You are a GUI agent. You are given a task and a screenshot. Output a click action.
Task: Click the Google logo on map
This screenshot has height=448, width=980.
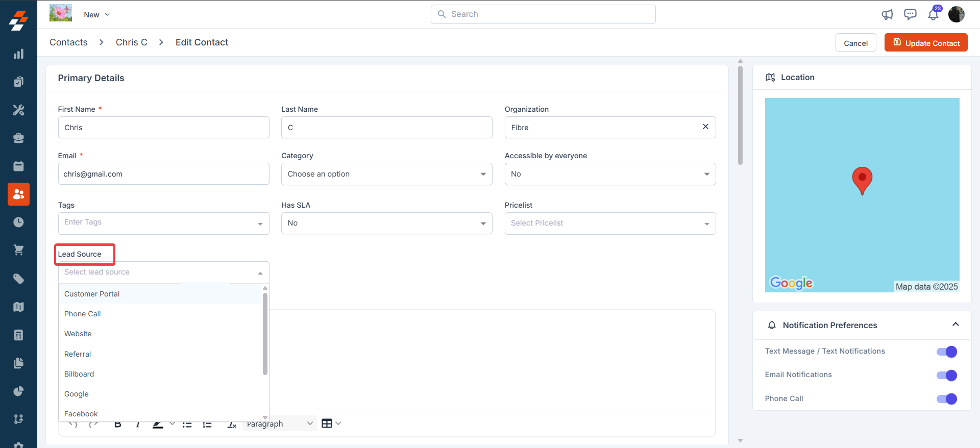pyautogui.click(x=791, y=283)
